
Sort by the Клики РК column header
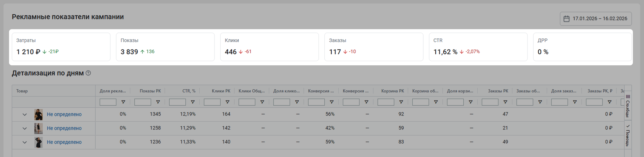pos(221,91)
